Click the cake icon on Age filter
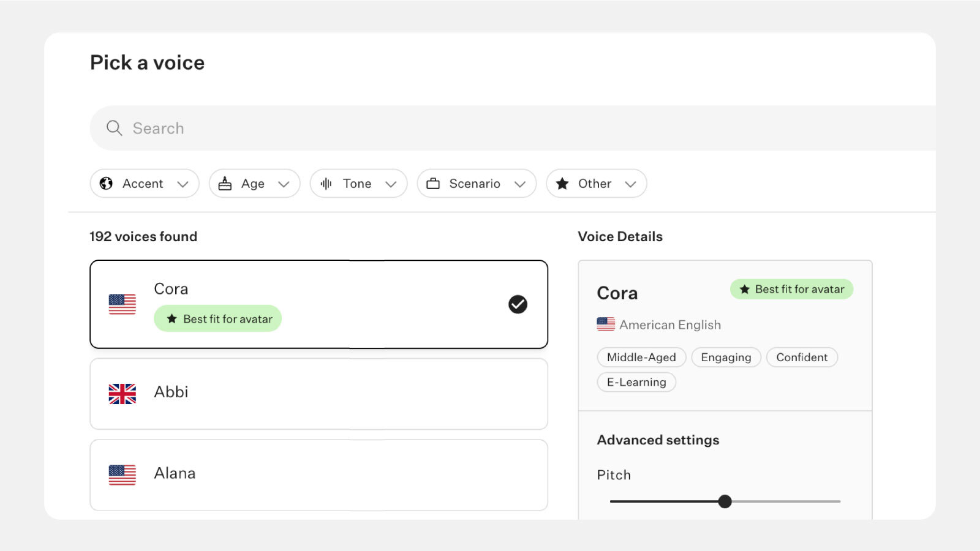 [x=225, y=184]
